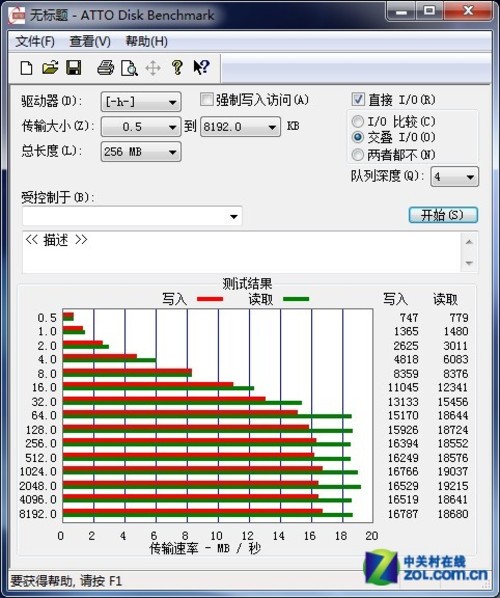Activate context help pointer icon

[201, 68]
